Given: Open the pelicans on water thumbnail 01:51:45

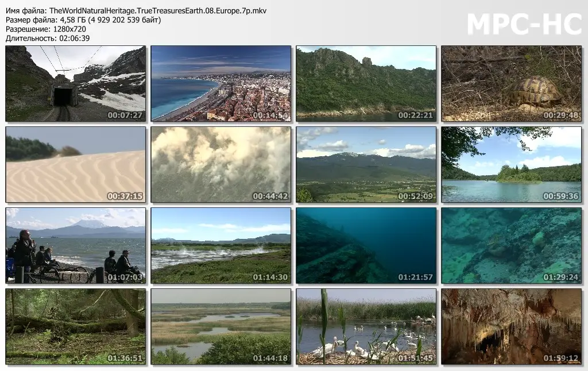Looking at the screenshot, I should pos(366,326).
